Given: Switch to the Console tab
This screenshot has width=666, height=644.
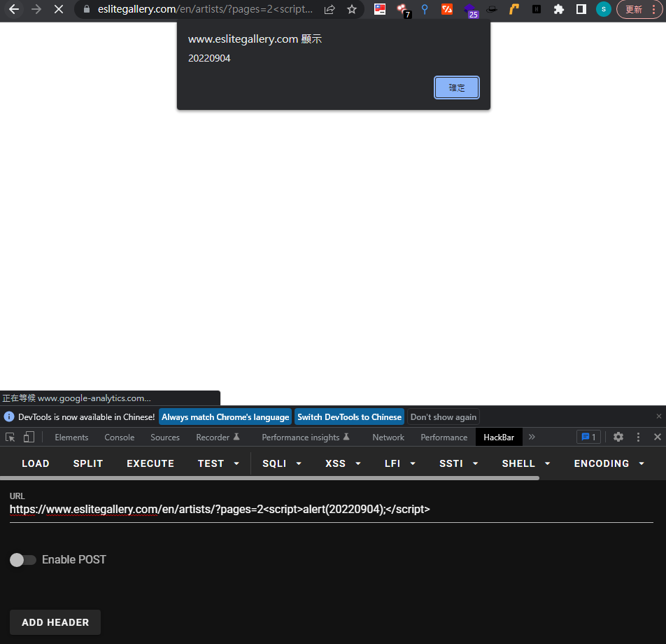Looking at the screenshot, I should 120,437.
